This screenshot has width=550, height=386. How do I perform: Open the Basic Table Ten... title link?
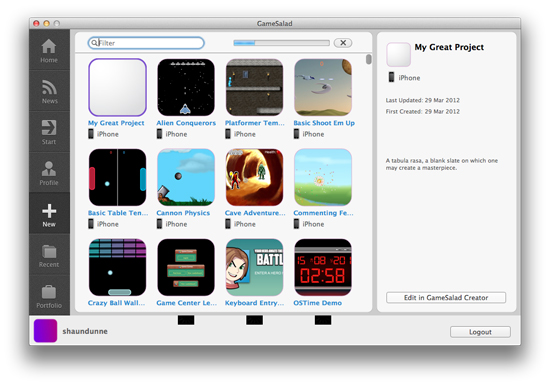[x=118, y=213]
